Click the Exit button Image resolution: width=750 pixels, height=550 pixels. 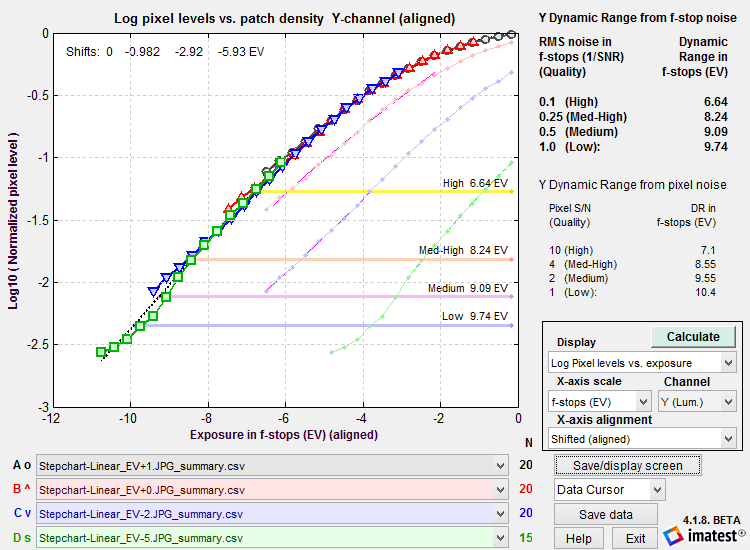635,539
